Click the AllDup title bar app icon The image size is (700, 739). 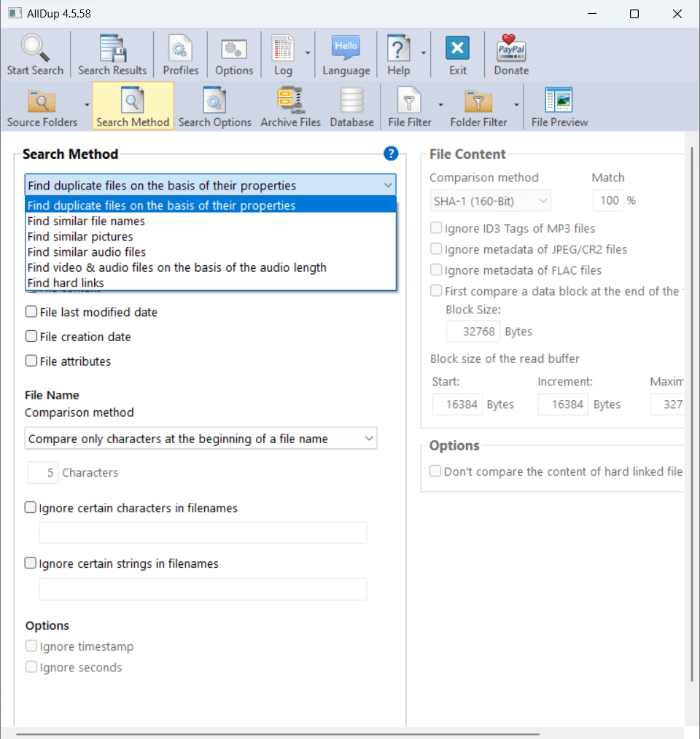pyautogui.click(x=15, y=12)
